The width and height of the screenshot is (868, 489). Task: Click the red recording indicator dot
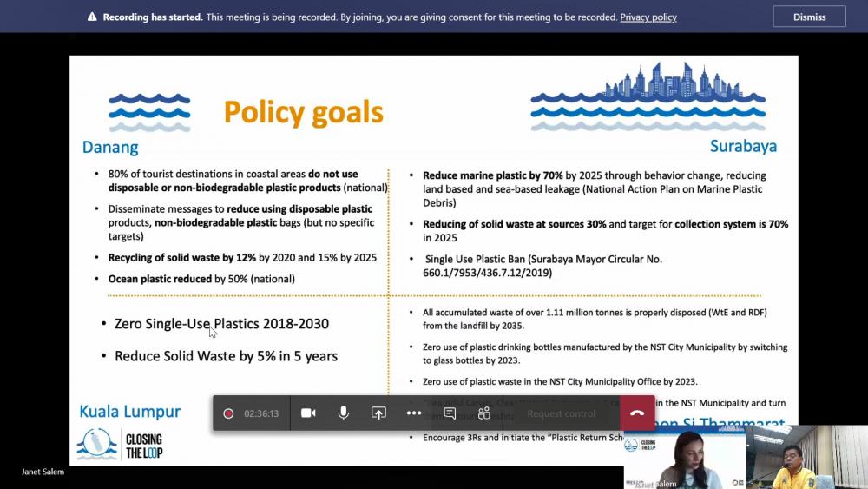point(228,413)
